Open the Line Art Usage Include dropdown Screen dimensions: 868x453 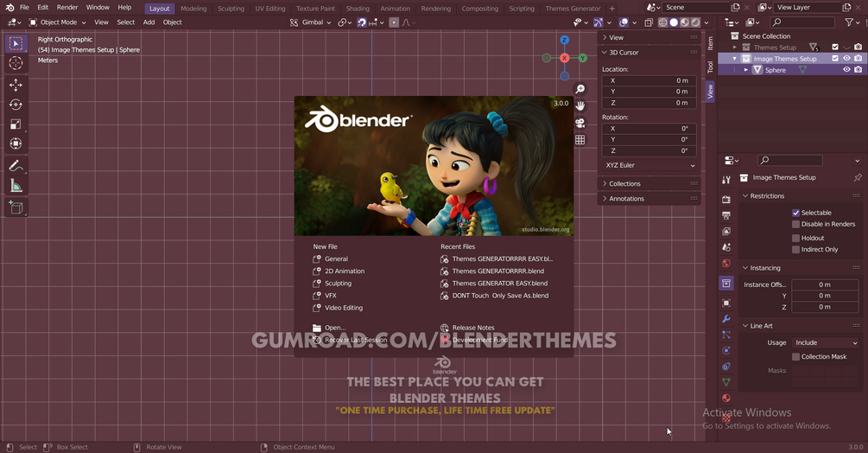825,343
